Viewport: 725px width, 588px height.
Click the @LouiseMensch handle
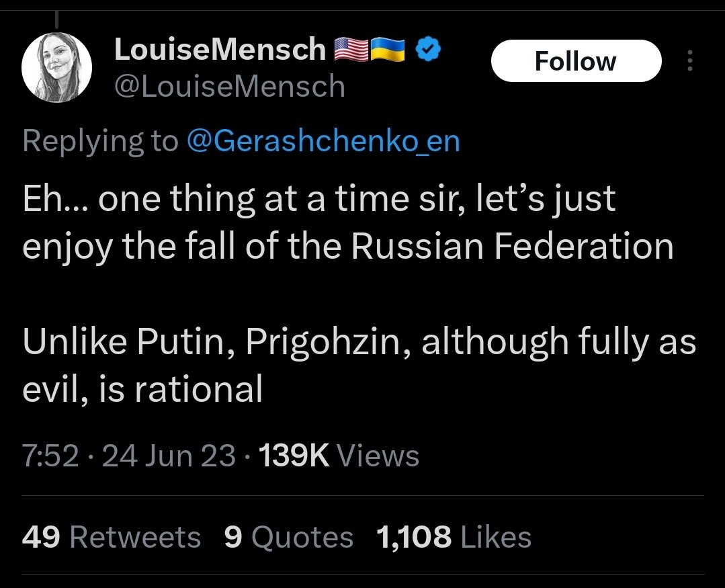pyautogui.click(x=229, y=87)
